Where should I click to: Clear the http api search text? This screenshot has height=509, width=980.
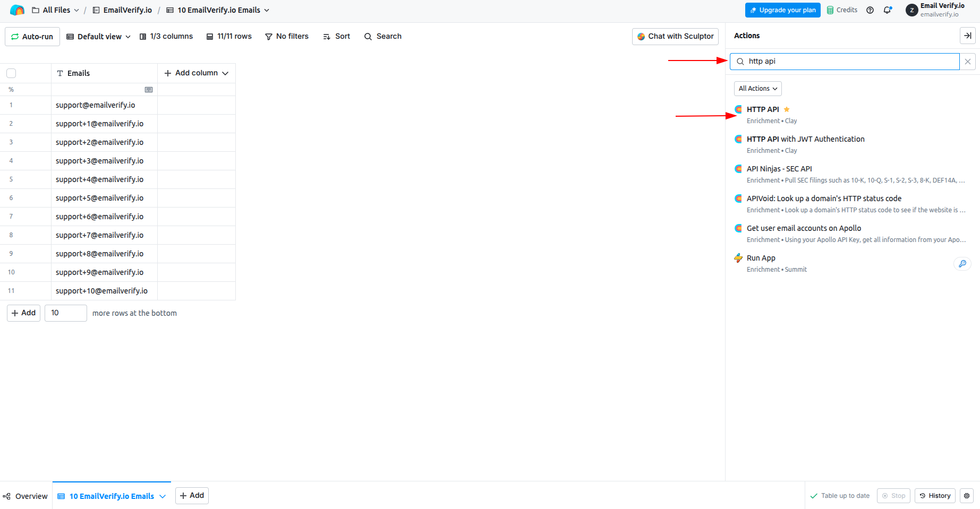pyautogui.click(x=968, y=62)
